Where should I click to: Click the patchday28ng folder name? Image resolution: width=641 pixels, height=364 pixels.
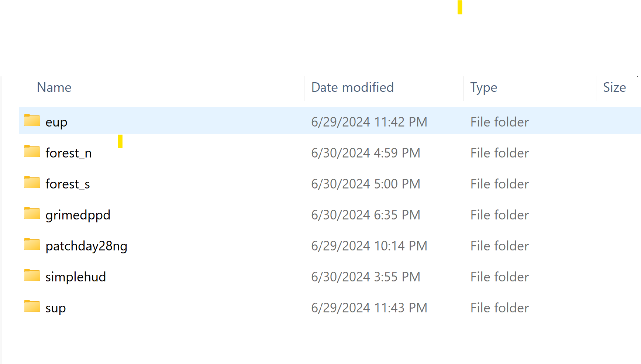coord(86,246)
